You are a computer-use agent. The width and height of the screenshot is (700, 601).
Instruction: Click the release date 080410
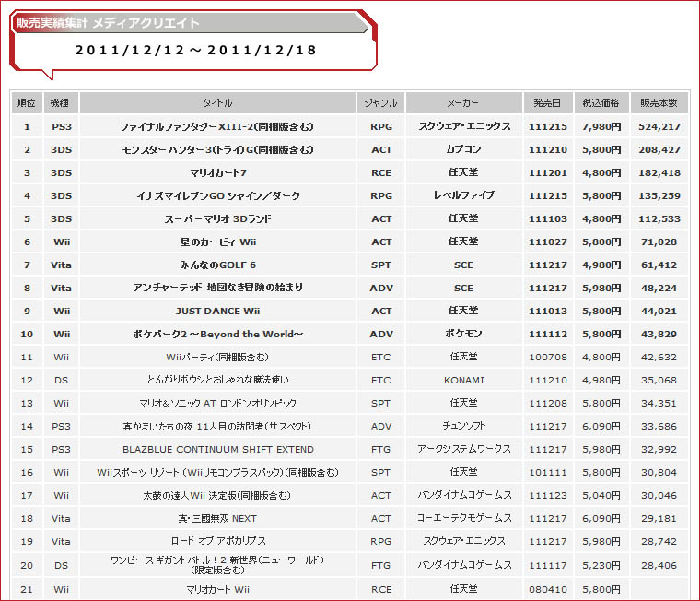(548, 589)
